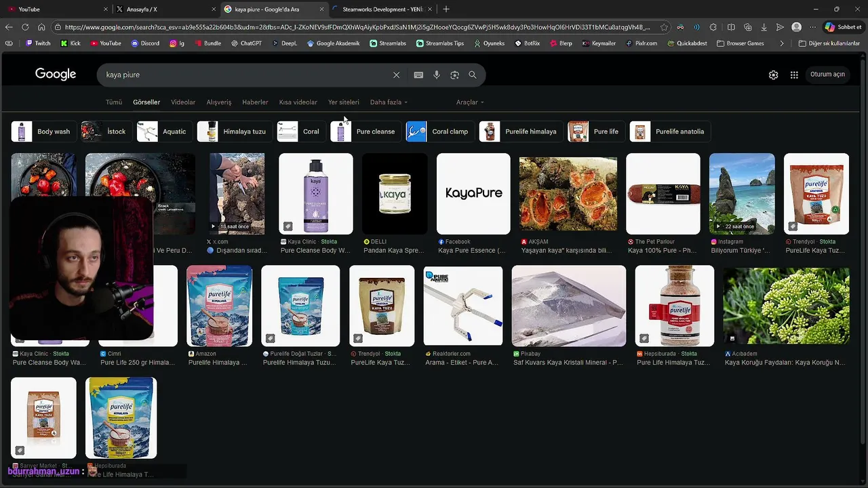Close the kaya piure Google tab
868x488 pixels.
tap(321, 9)
